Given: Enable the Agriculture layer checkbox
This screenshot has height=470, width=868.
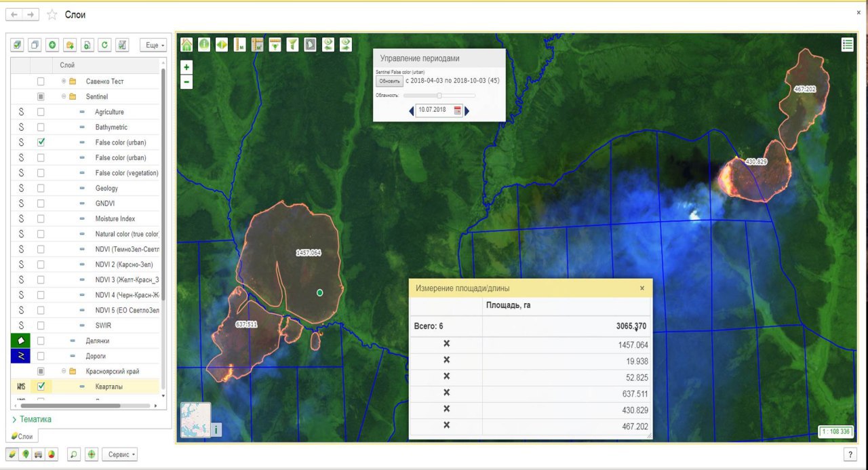Looking at the screenshot, I should [x=41, y=112].
